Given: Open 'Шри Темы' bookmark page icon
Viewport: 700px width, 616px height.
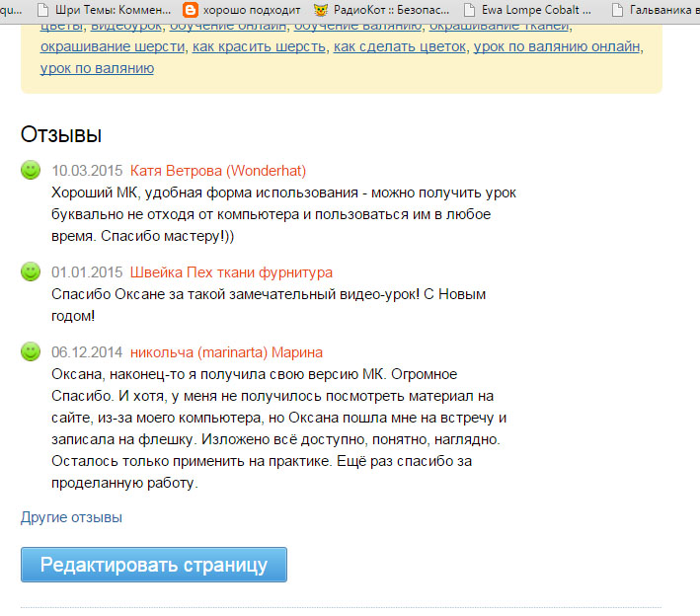Looking at the screenshot, I should point(44,10).
